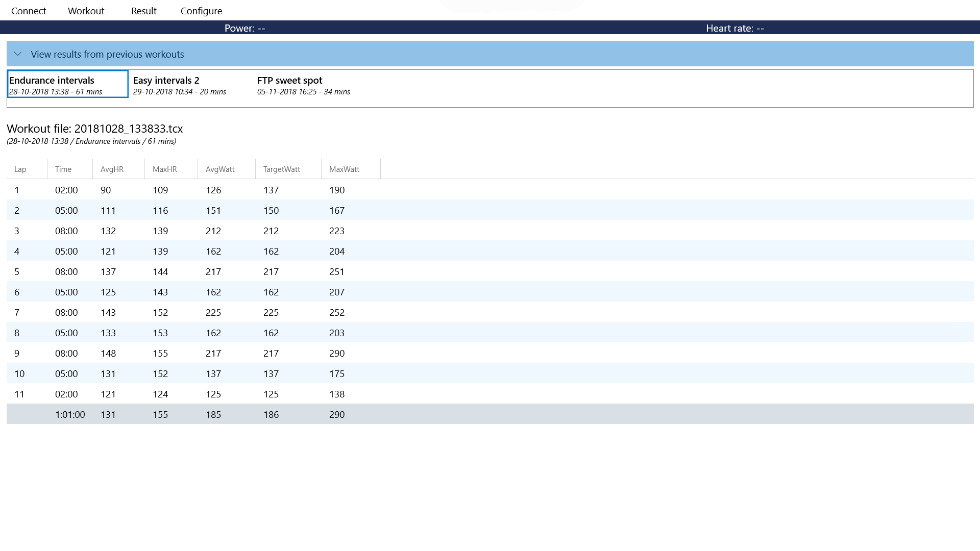Sort by the Time column header
This screenshot has height=551, width=980.
[63, 169]
